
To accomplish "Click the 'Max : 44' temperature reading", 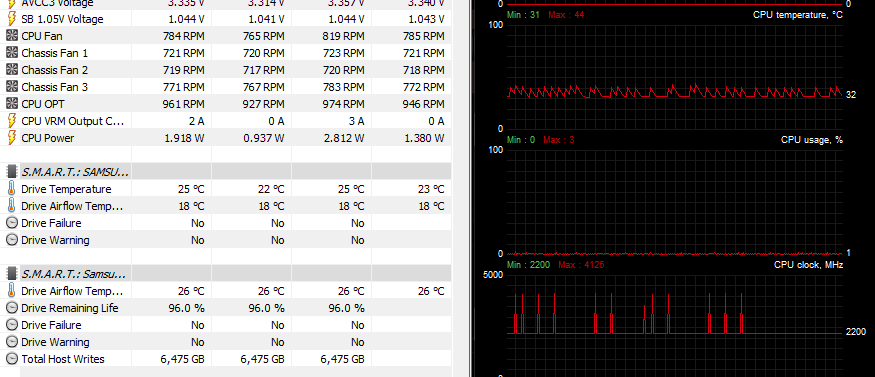I will tap(566, 14).
